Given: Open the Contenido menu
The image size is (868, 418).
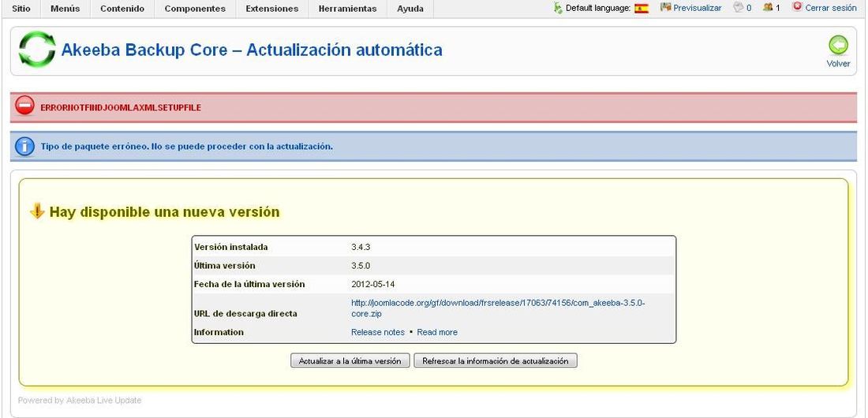Looking at the screenshot, I should coord(122,9).
